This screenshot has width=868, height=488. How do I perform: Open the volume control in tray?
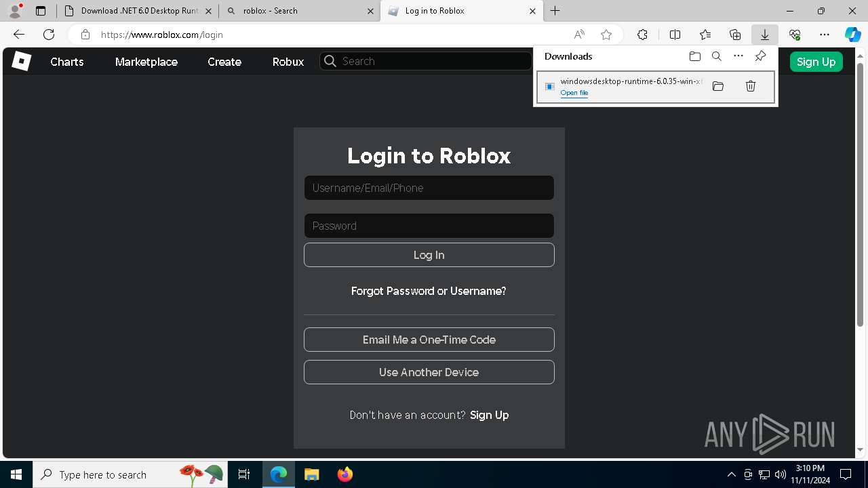780,474
